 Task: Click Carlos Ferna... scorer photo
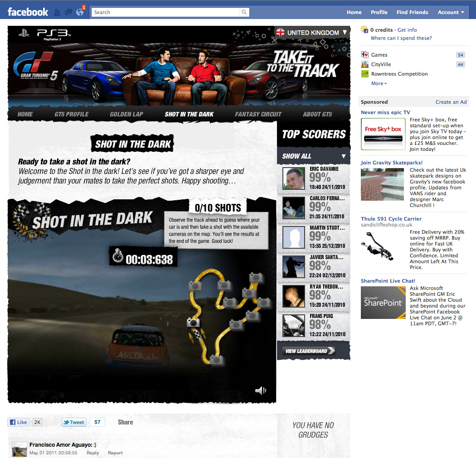pyautogui.click(x=294, y=208)
